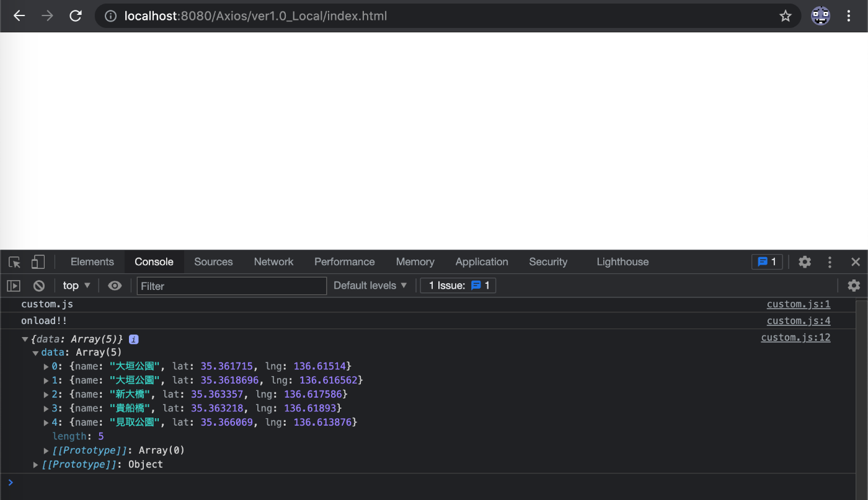Expand [[Prototype]]: Array(0)
The image size is (868, 500).
tap(46, 450)
